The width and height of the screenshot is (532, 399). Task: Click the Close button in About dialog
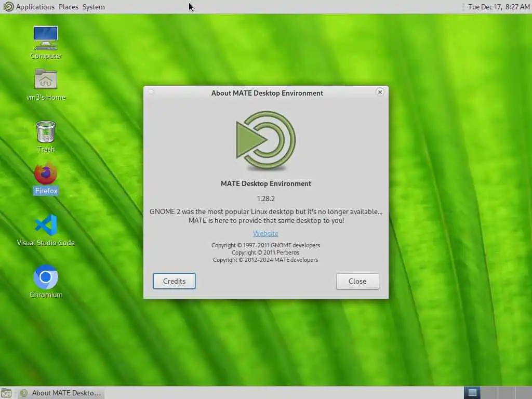click(x=357, y=281)
